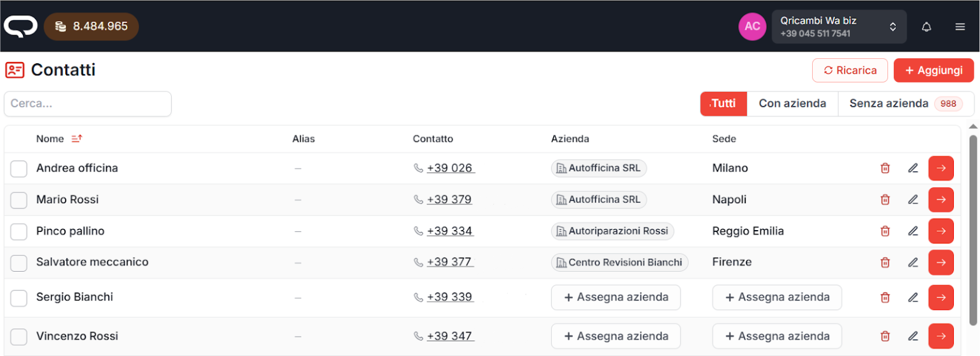The image size is (980, 356).
Task: Open Vincenzo Rossi using arrow button
Action: click(940, 336)
